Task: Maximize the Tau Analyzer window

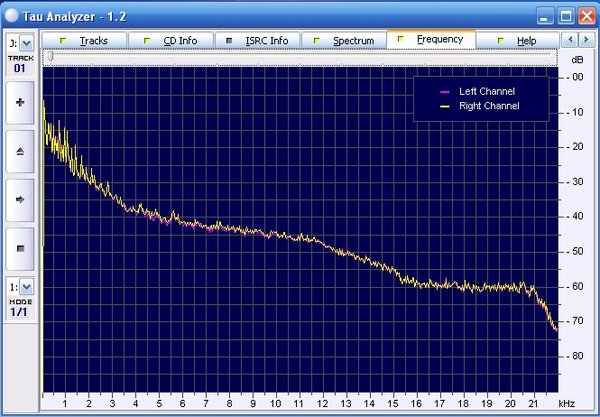Action: (566, 17)
